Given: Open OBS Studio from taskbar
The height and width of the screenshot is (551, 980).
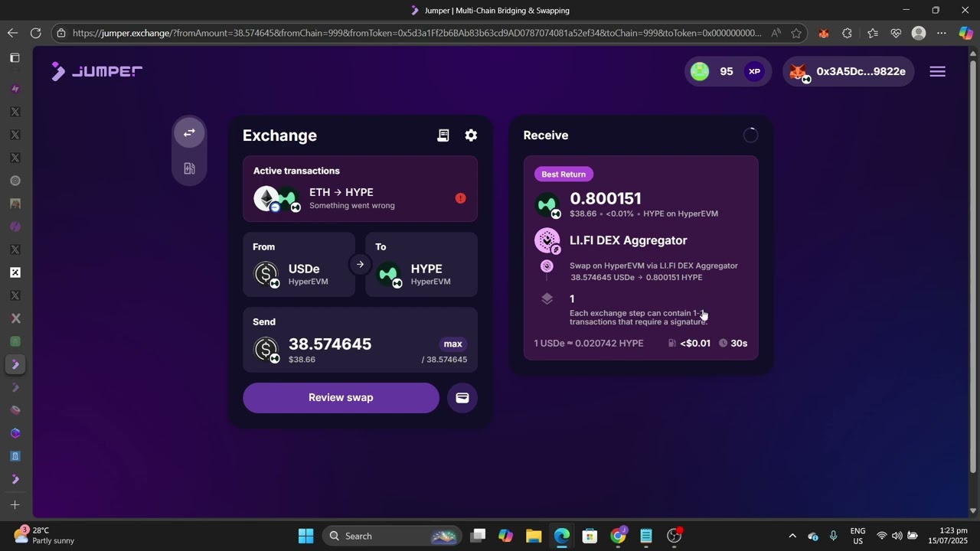Looking at the screenshot, I should coord(675,536).
